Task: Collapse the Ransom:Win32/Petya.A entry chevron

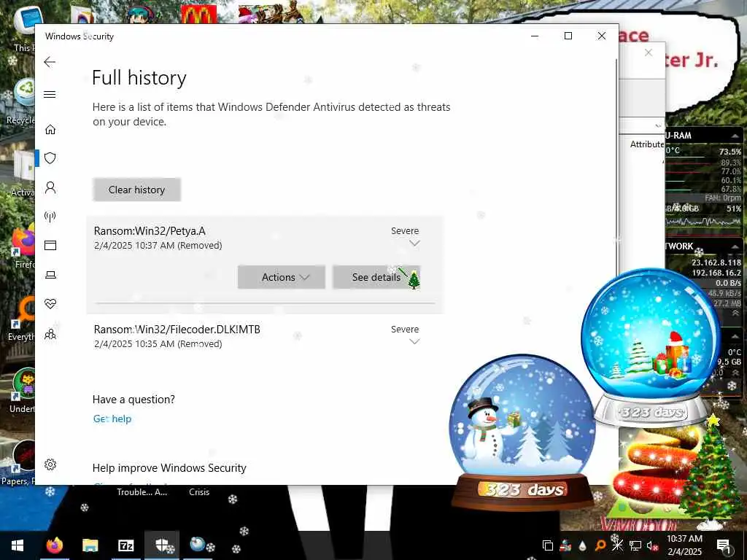Action: pos(414,244)
